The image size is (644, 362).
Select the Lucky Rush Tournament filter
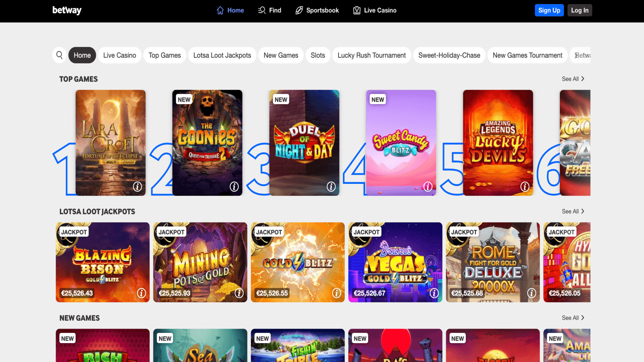tap(371, 55)
